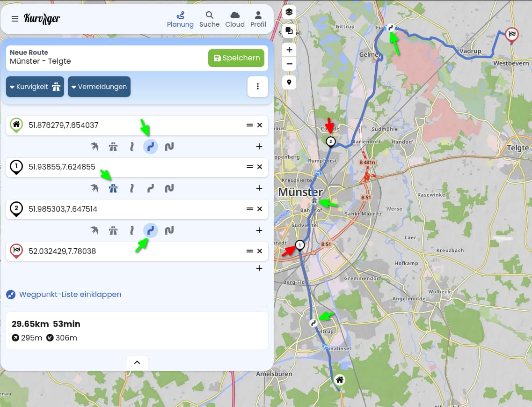This screenshot has height=407, width=532.
Task: Expand the Vermeidungen dropdown
Action: click(x=99, y=87)
